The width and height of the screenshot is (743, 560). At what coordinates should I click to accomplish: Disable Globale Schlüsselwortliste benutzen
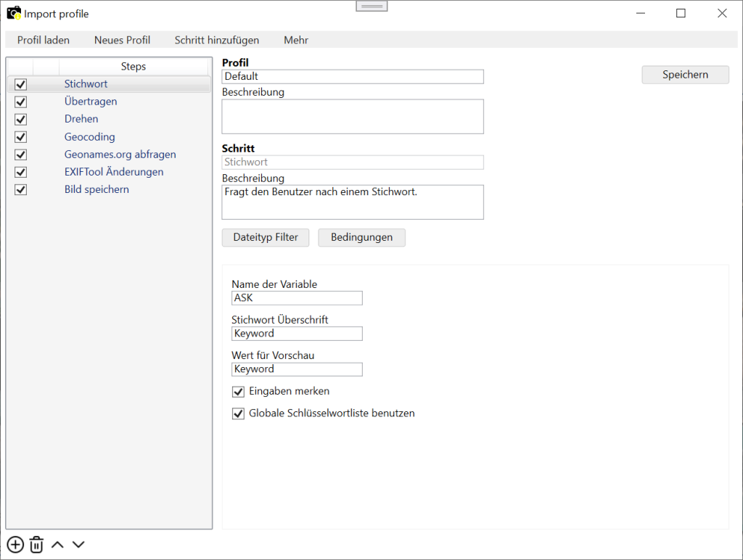point(238,413)
